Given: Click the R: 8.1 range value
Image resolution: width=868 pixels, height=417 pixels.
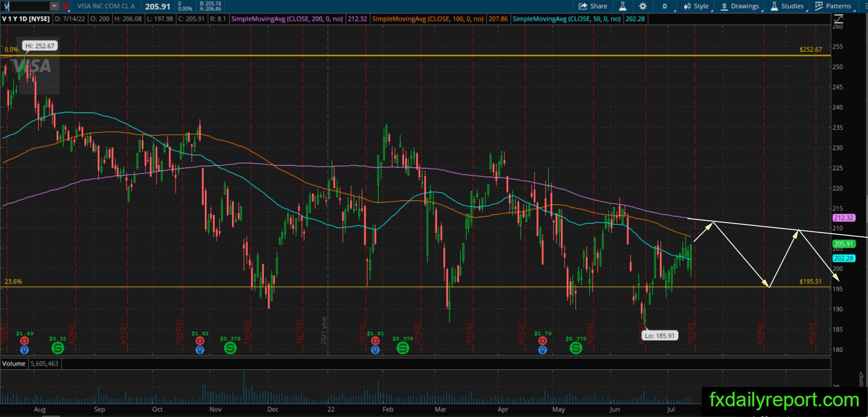Looking at the screenshot, I should click(218, 19).
